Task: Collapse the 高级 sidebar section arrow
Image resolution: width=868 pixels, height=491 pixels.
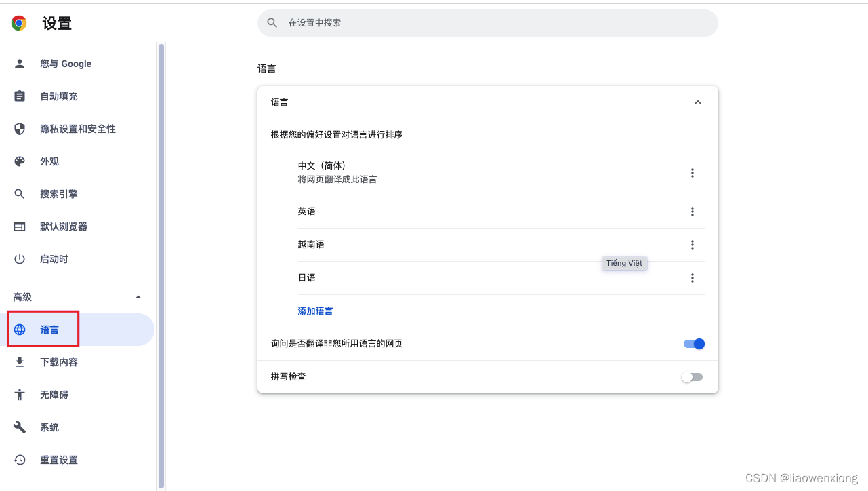Action: point(138,297)
